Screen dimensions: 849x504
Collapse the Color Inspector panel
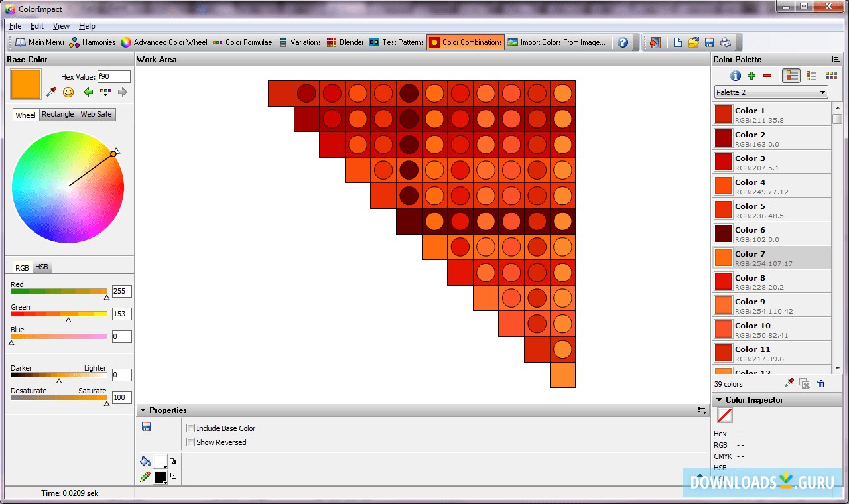[x=719, y=400]
